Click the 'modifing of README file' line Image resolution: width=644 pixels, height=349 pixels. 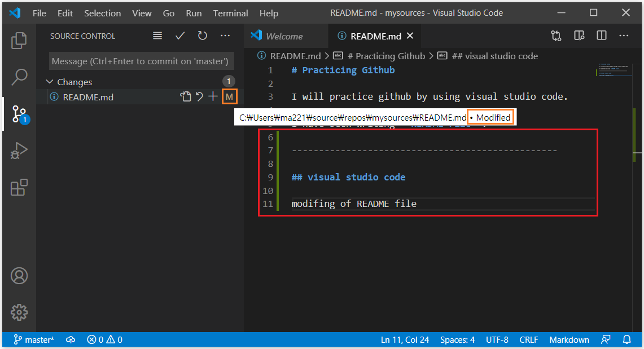[x=354, y=204]
